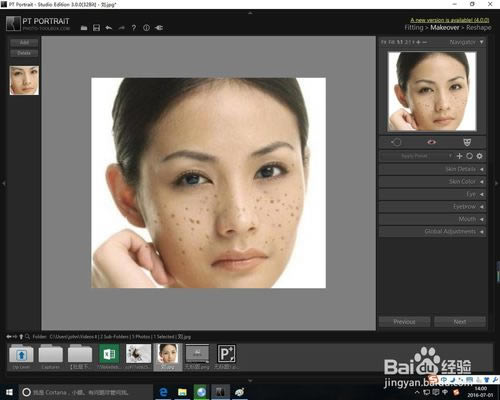
Task: Click the Cortana search box
Action: [86, 392]
